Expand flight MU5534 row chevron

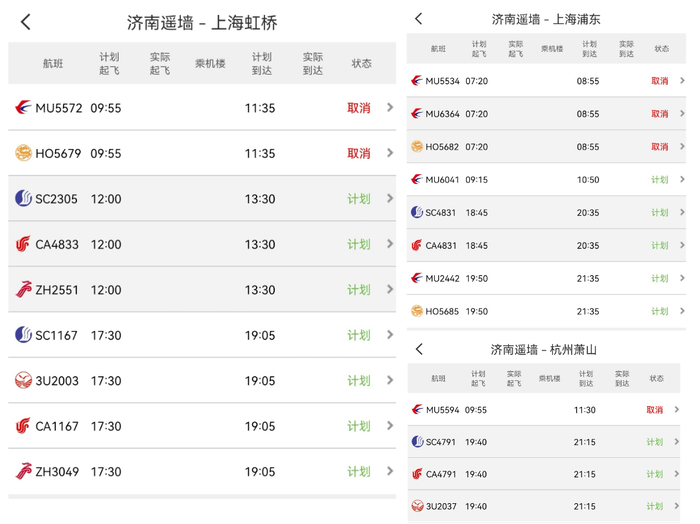(x=682, y=81)
